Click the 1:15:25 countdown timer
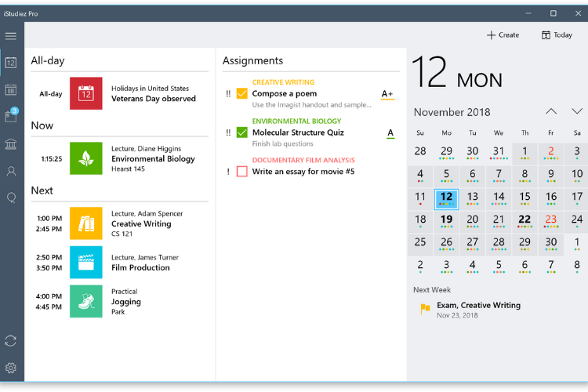This screenshot has height=392, width=588. [52, 159]
